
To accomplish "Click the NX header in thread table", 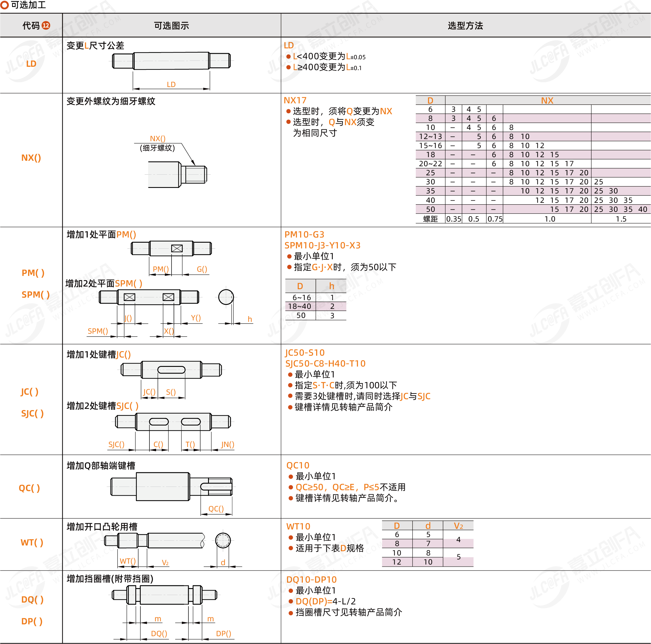I will pyautogui.click(x=547, y=100).
